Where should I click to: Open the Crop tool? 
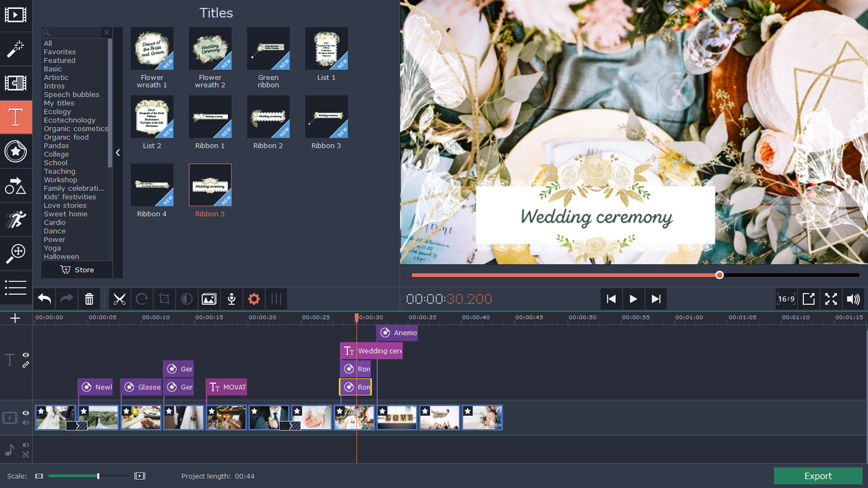coord(164,299)
